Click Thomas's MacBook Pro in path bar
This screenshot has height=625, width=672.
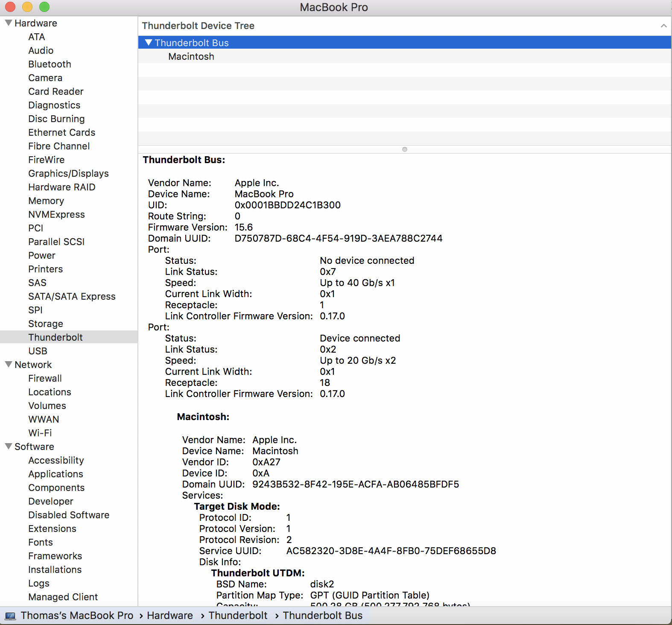[77, 616]
